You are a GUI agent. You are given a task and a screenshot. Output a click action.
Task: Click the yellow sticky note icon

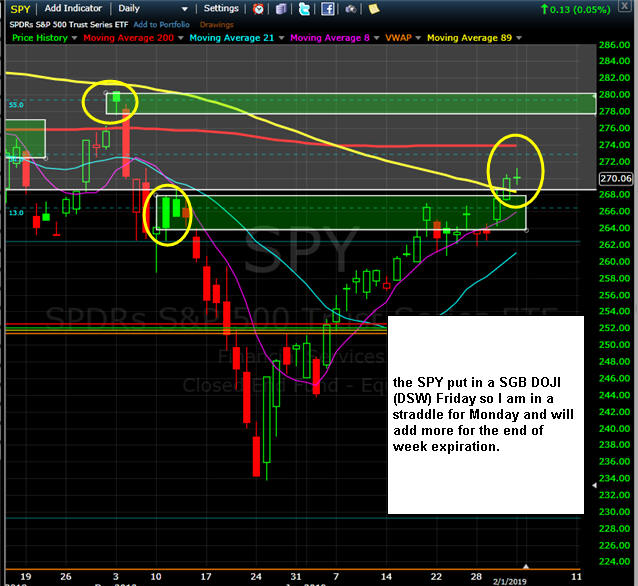point(374,9)
